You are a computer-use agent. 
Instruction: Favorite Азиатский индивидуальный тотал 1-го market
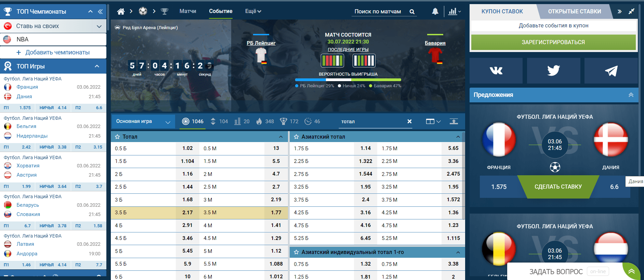coord(296,252)
